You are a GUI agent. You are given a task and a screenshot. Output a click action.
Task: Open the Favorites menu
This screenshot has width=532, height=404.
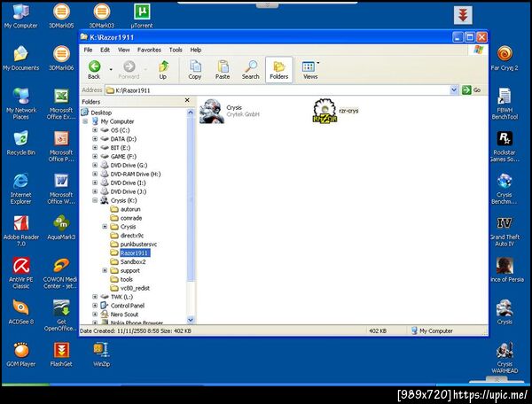149,50
